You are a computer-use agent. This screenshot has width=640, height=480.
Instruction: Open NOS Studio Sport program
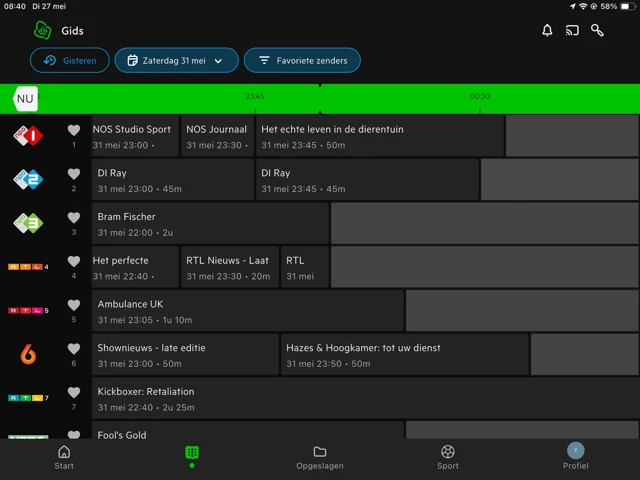135,136
